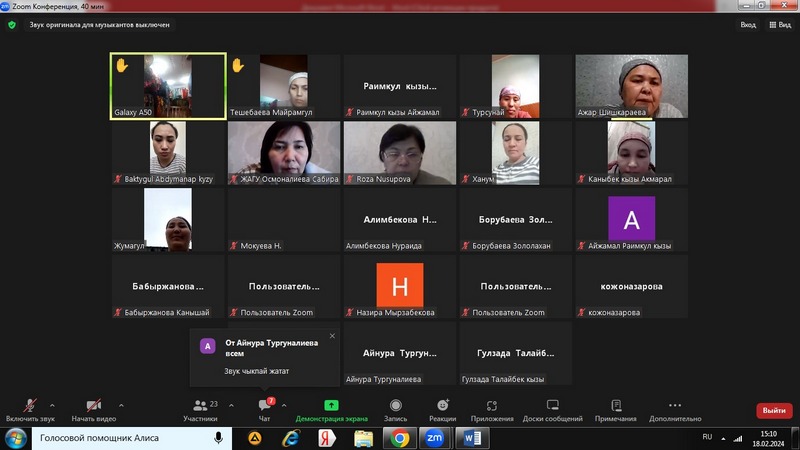
Task: Click green Демонстрация экрана share icon
Action: tap(331, 406)
